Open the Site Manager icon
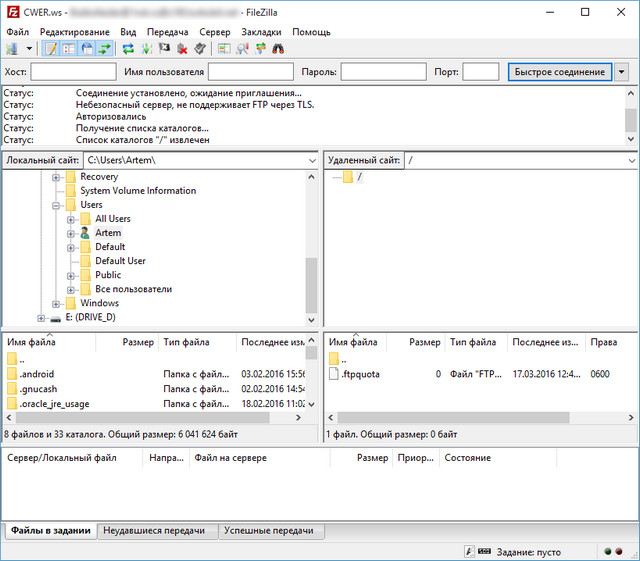The width and height of the screenshot is (640, 561). (12, 48)
